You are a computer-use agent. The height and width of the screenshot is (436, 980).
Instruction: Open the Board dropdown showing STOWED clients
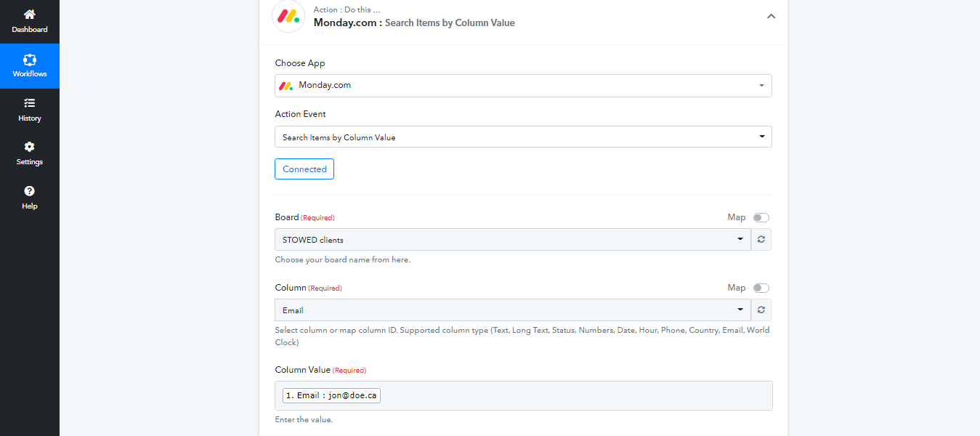click(513, 239)
